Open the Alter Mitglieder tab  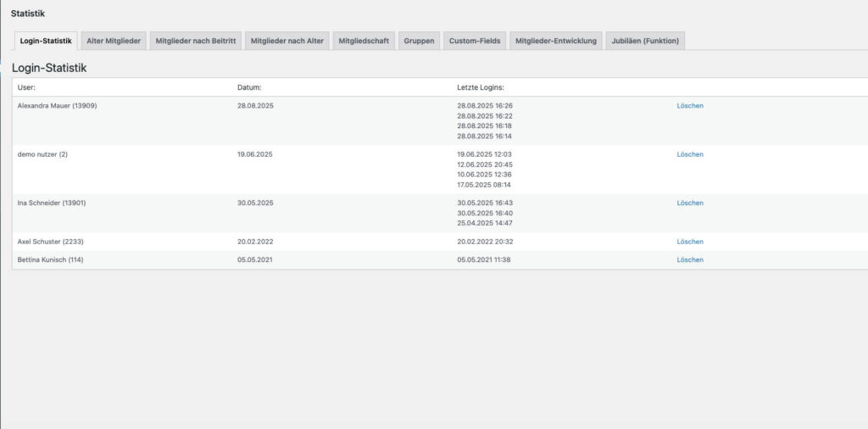click(114, 41)
